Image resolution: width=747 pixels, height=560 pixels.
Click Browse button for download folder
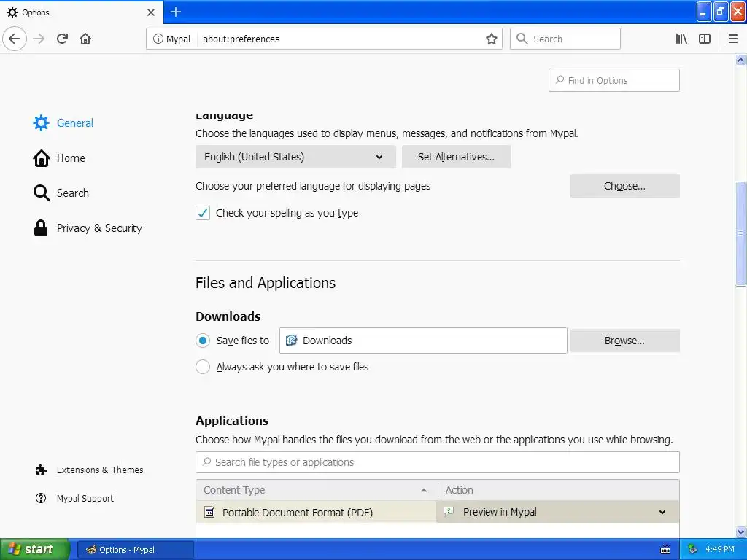[x=624, y=341]
